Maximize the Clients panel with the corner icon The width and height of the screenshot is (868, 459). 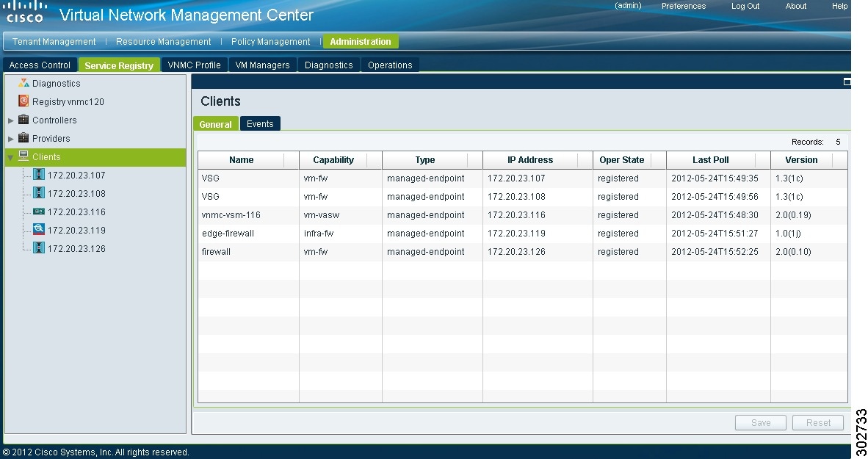click(847, 82)
